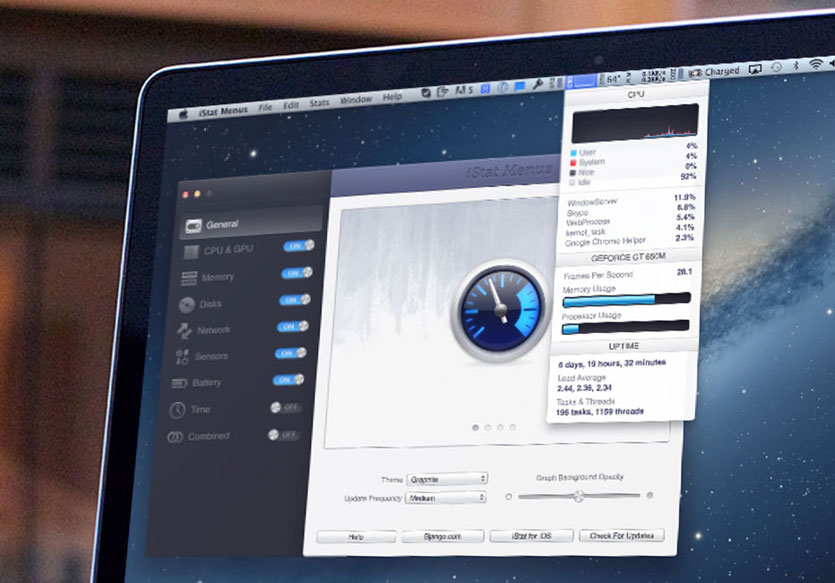Image resolution: width=835 pixels, height=583 pixels.
Task: Click the Network arrows icon in sidebar
Action: 184,331
